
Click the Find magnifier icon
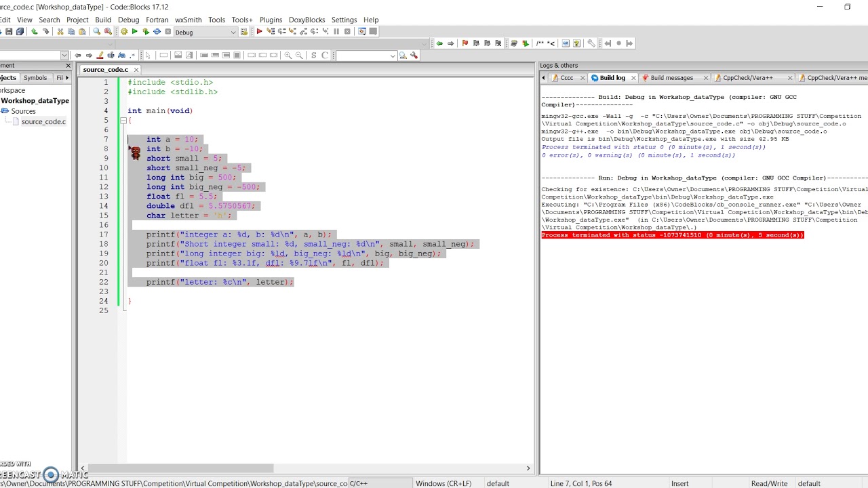click(96, 32)
